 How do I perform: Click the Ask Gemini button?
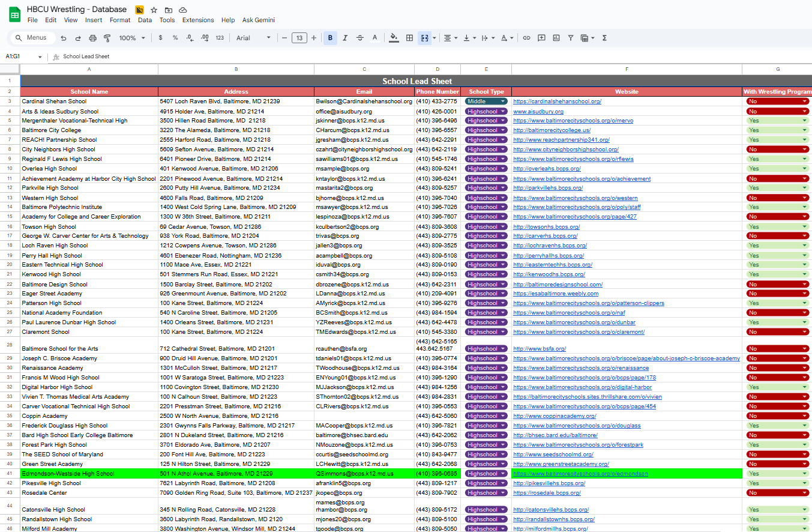click(258, 20)
